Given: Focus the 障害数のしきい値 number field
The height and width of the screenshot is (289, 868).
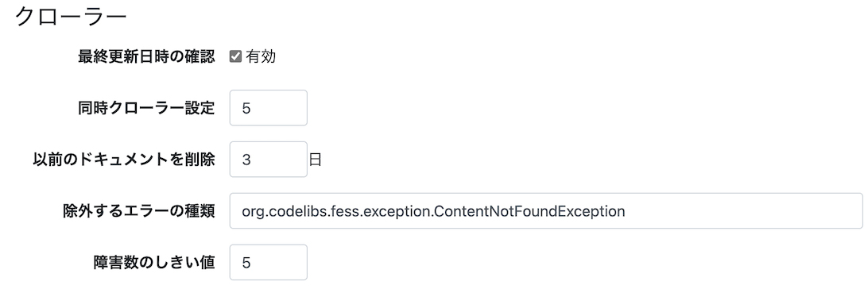Looking at the screenshot, I should (x=269, y=262).
